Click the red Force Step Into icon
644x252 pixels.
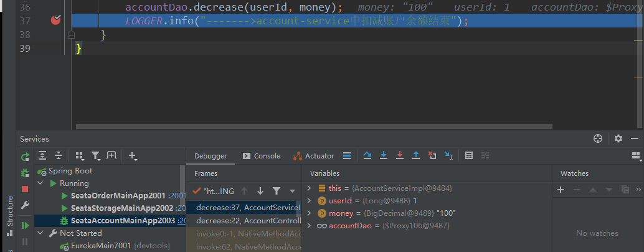[400, 156]
